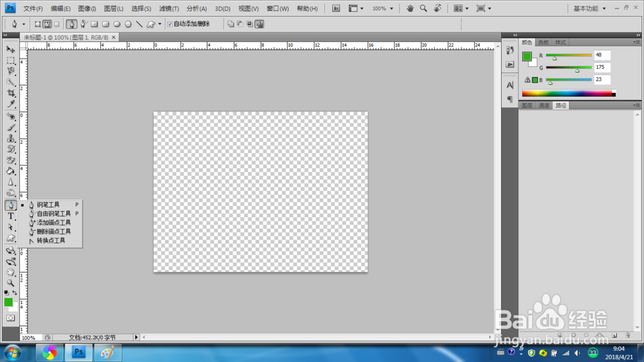Select the Hand tool in toolbox

[x=11, y=272]
